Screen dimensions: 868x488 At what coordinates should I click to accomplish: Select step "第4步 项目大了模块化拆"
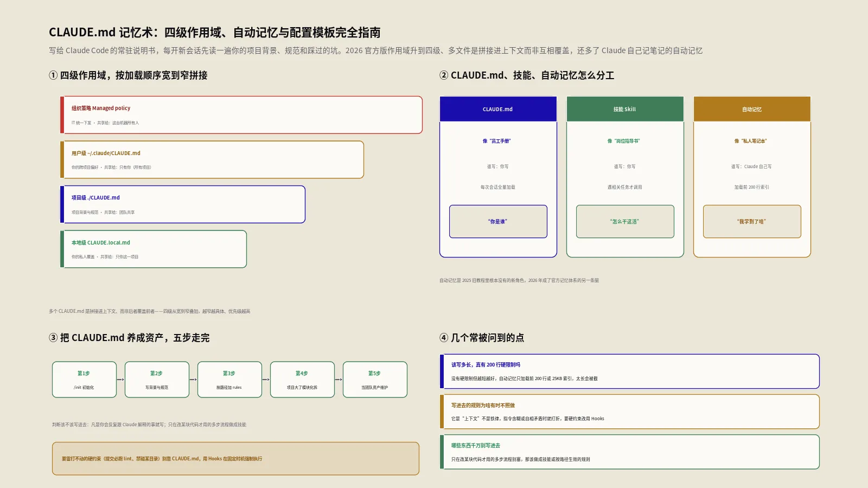pos(302,380)
